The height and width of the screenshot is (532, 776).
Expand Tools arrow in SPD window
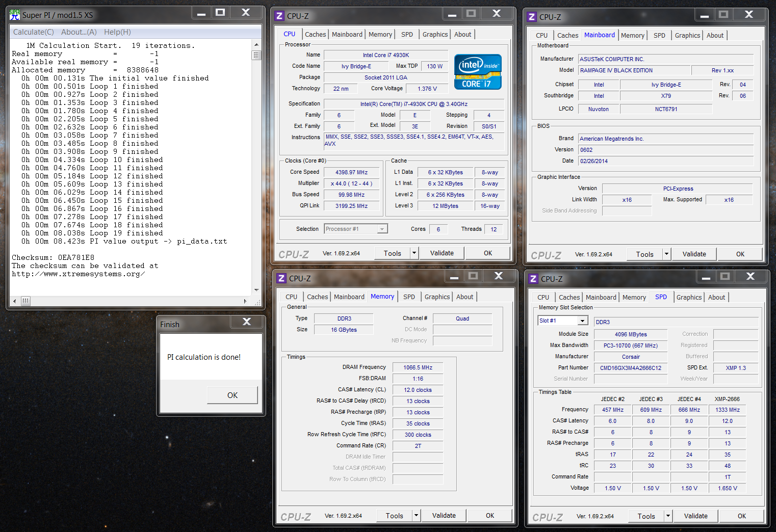[668, 516]
